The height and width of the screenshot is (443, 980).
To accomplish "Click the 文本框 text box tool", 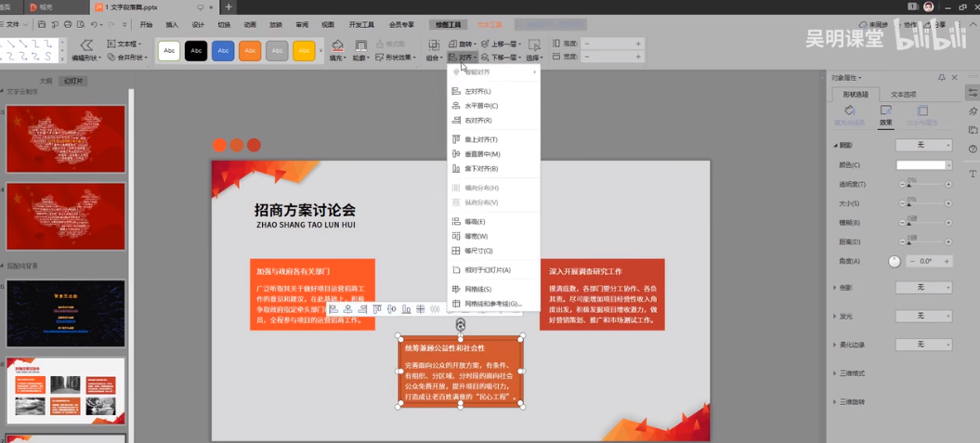I will (124, 44).
